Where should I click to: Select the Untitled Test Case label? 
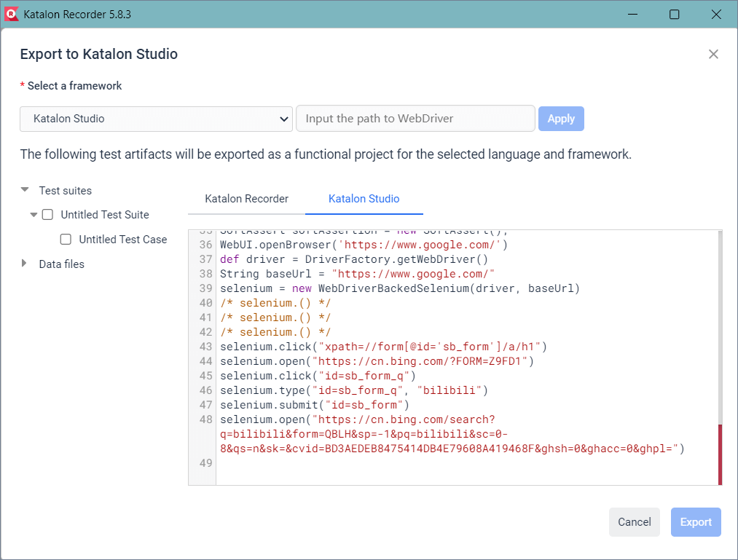[123, 240]
